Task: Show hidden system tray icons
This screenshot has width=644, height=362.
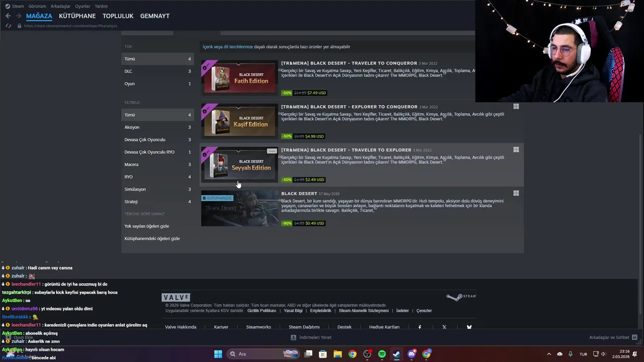Action: [549, 354]
